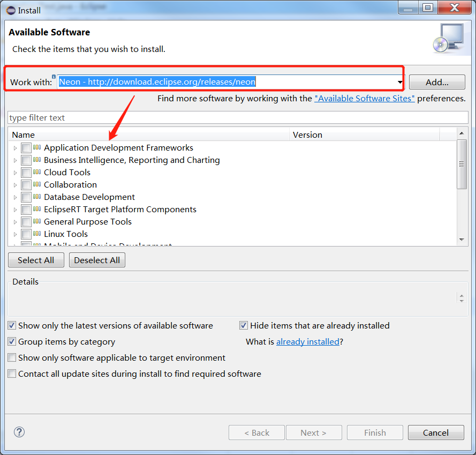Check Application Development Frameworks checkbox
476x455 pixels.
point(26,148)
